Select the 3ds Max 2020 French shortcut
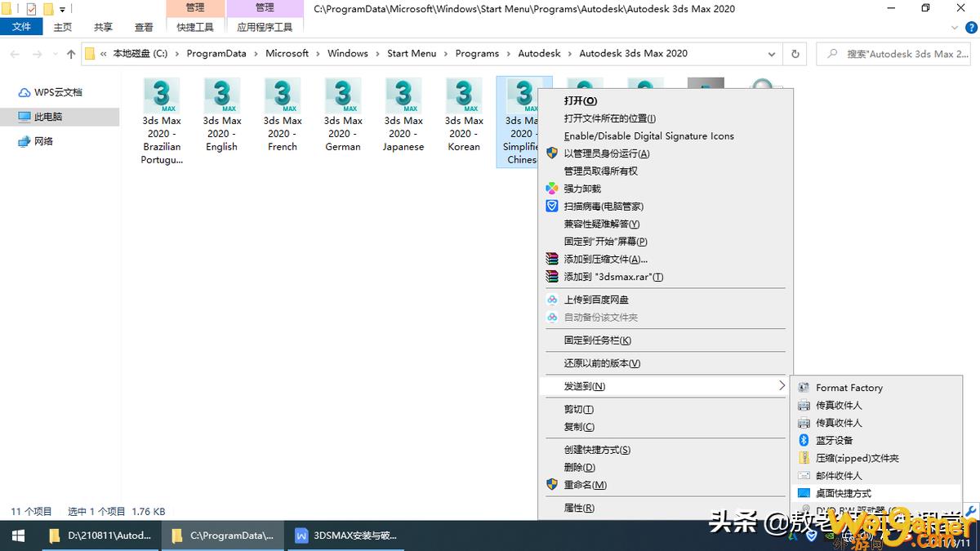Image resolution: width=980 pixels, height=551 pixels. [x=283, y=115]
